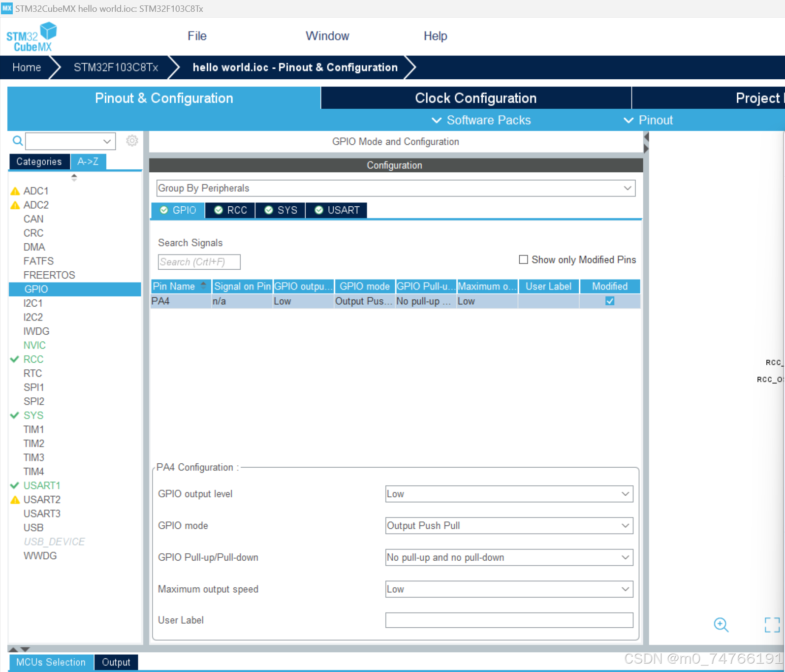Image resolution: width=785 pixels, height=672 pixels.
Task: Click the categories list collapse arrows
Action: click(x=74, y=178)
